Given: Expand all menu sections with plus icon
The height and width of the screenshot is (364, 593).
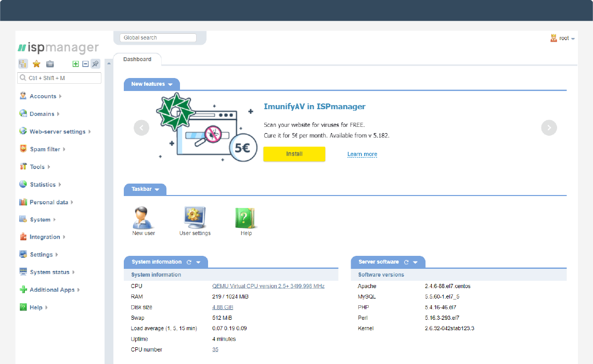Looking at the screenshot, I should pyautogui.click(x=76, y=64).
